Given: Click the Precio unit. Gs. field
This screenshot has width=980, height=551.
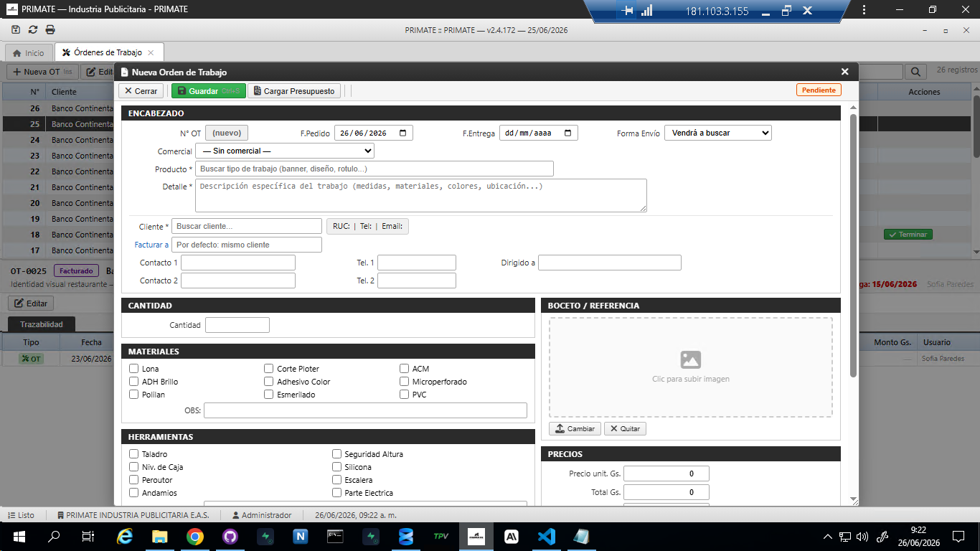Looking at the screenshot, I should click(666, 474).
